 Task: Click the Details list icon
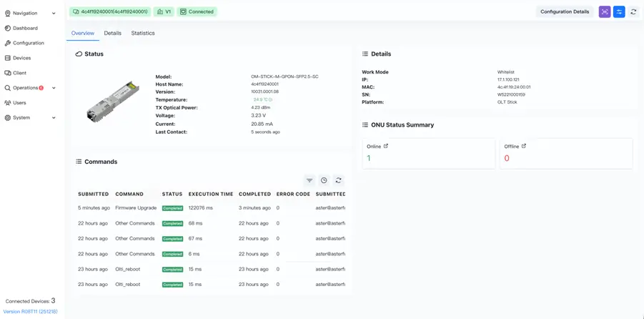[365, 54]
